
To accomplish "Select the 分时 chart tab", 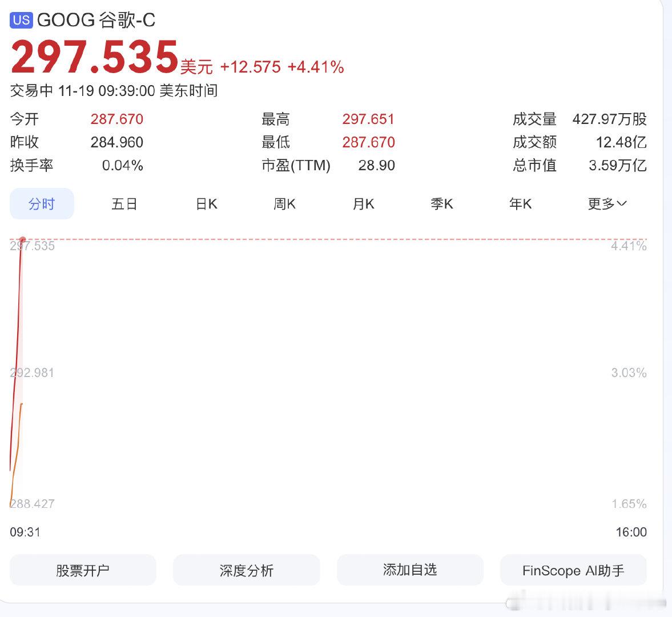I will click(x=42, y=203).
